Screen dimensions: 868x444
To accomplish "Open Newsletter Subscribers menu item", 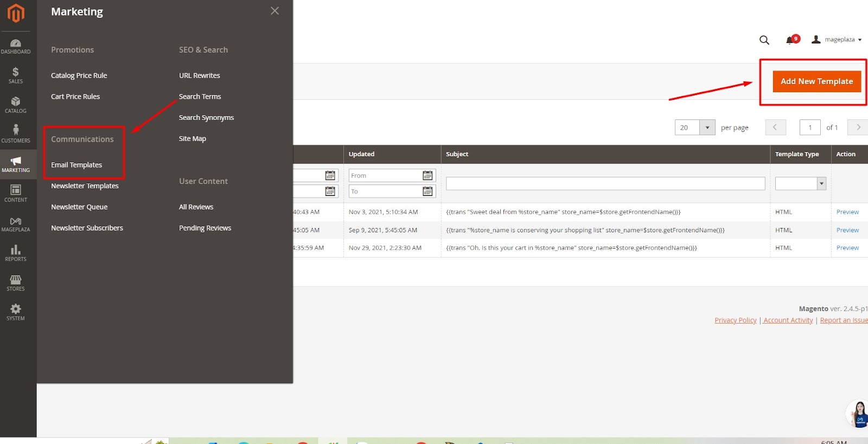I will tap(87, 228).
